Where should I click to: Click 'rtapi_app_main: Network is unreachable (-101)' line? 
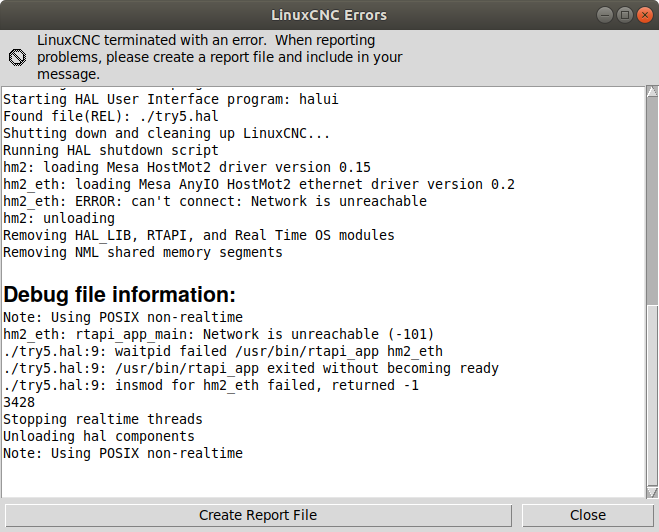click(x=219, y=334)
